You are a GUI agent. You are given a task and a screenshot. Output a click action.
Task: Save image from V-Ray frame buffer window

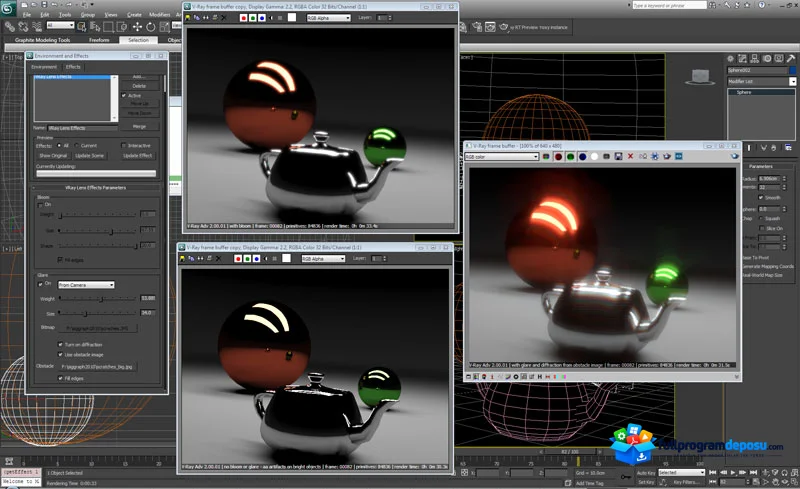point(618,156)
